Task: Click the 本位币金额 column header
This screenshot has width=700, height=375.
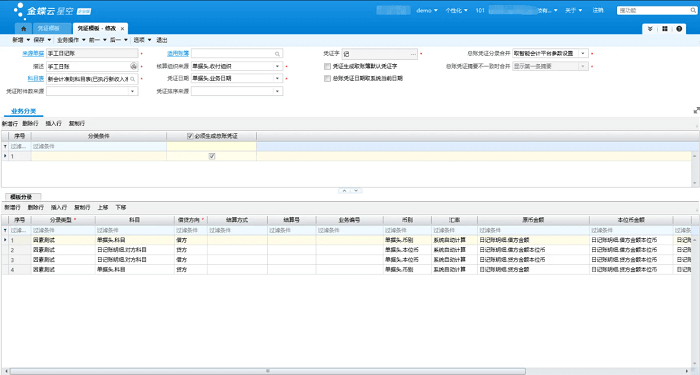Action: coord(631,220)
